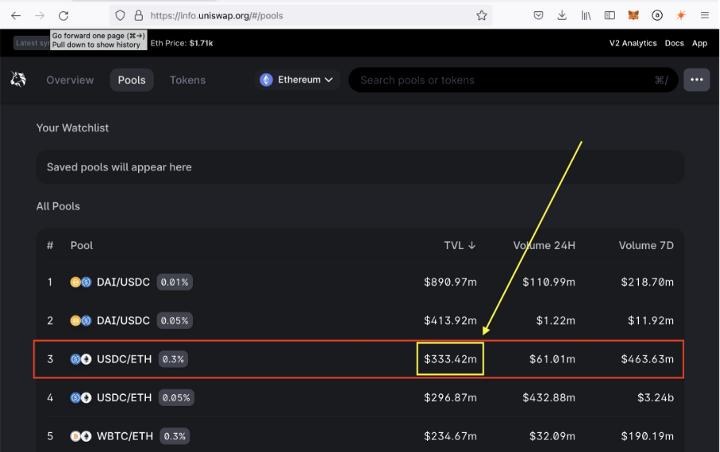Click the $110.99m 24H volume value
This screenshot has width=720, height=452.
coord(549,282)
